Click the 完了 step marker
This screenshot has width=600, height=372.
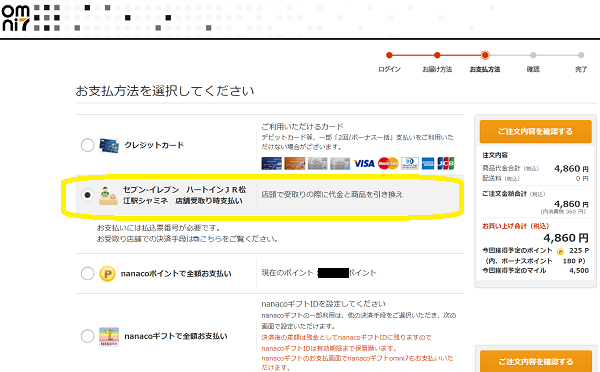pyautogui.click(x=581, y=55)
